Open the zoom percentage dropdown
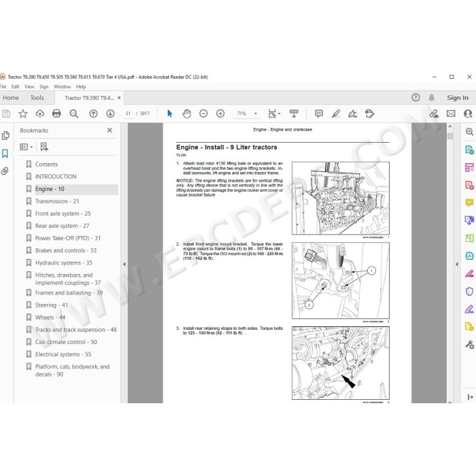 [256, 114]
